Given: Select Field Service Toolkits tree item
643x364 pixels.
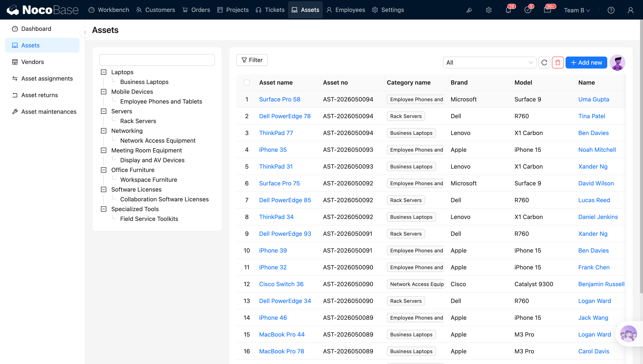Looking at the screenshot, I should (149, 219).
